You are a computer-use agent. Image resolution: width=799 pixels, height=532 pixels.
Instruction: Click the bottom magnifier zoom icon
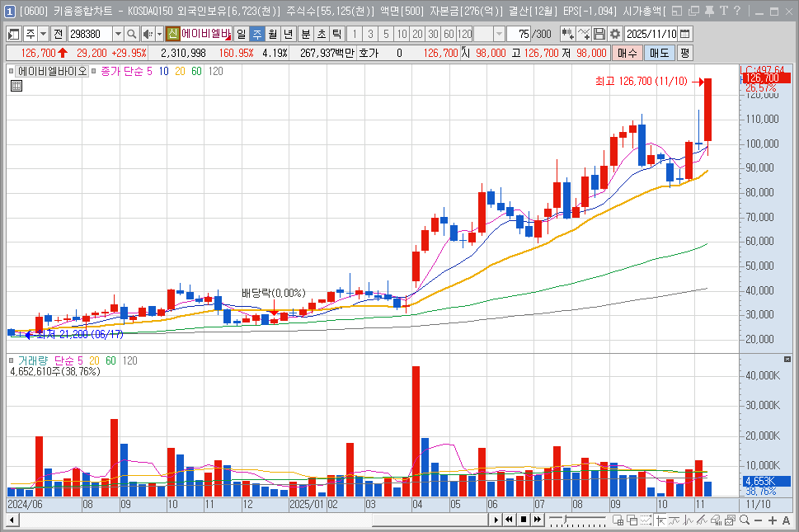coord(745,520)
